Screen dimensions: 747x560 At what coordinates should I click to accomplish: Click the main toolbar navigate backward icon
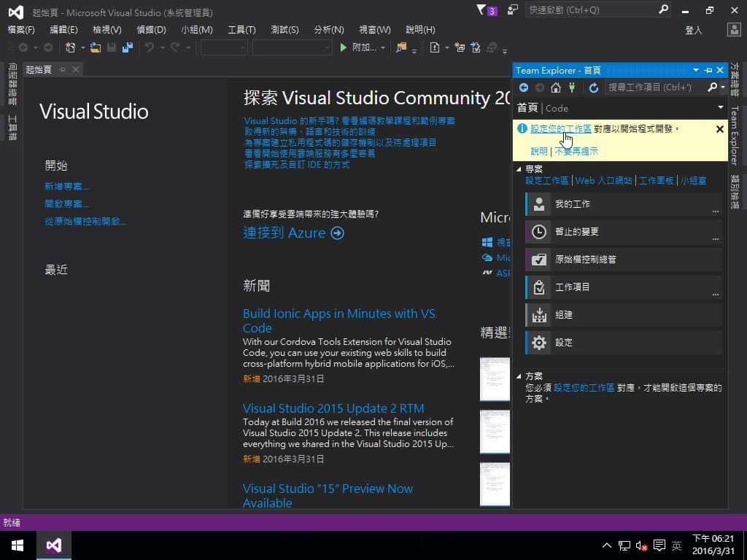pos(23,47)
